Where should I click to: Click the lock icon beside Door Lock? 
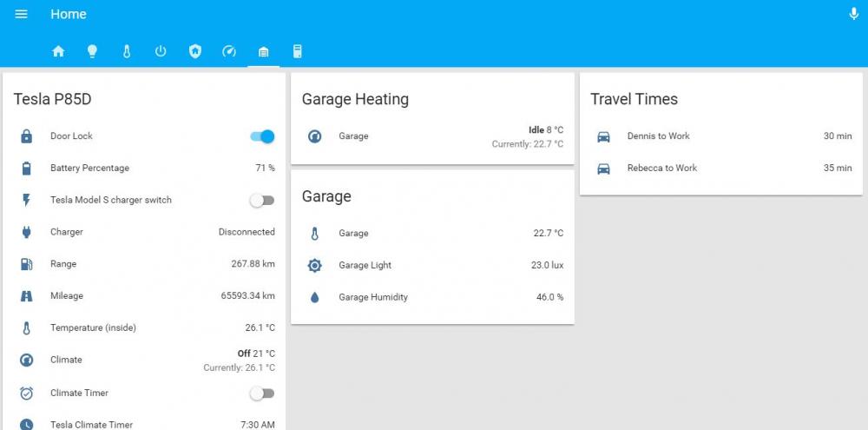click(x=27, y=136)
